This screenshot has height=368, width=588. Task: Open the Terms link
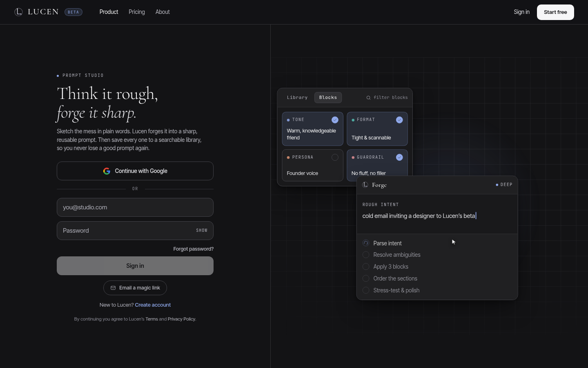(x=151, y=319)
